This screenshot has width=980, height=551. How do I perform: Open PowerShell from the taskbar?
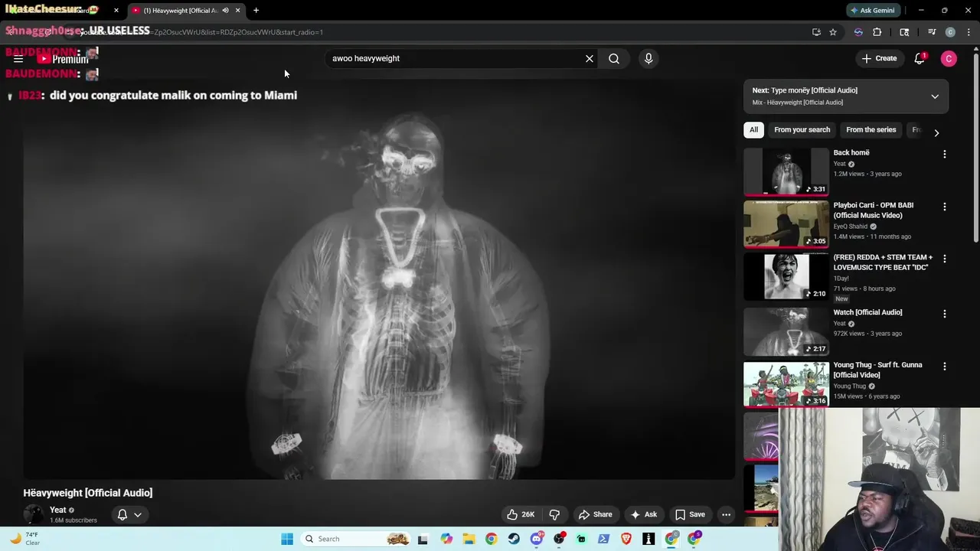tap(604, 539)
